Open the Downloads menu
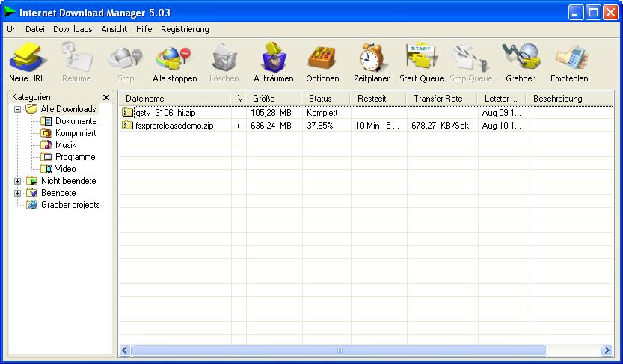Viewport: 623px width, 364px height. point(73,29)
